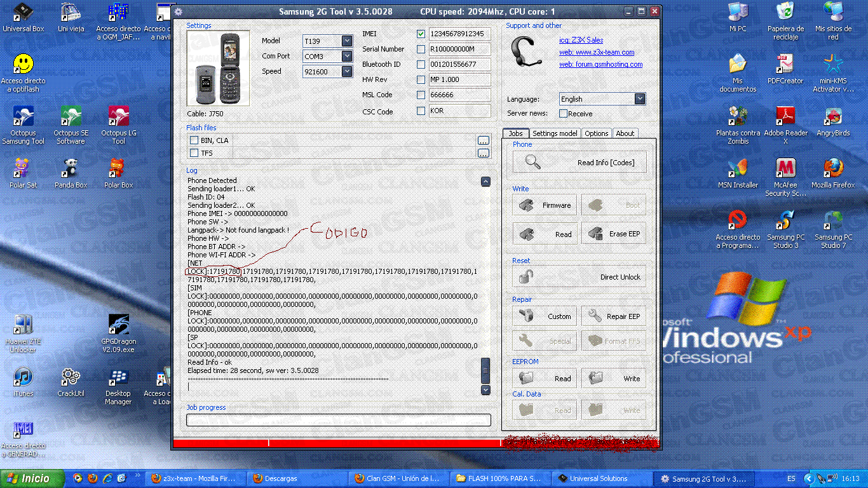Check the BIN, CLA flash file box
The height and width of the screenshot is (488, 868).
194,140
